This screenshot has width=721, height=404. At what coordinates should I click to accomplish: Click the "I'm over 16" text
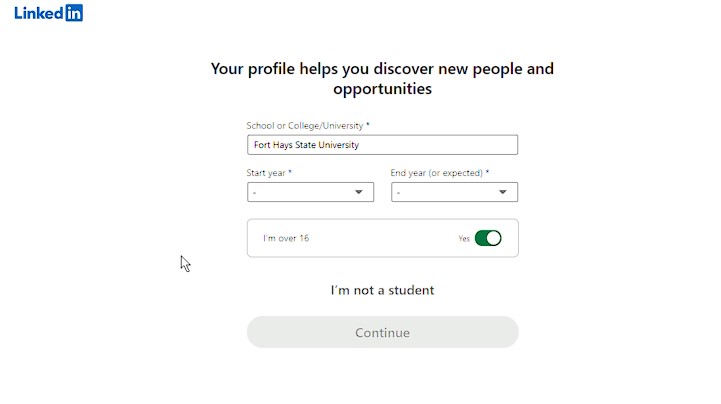286,238
